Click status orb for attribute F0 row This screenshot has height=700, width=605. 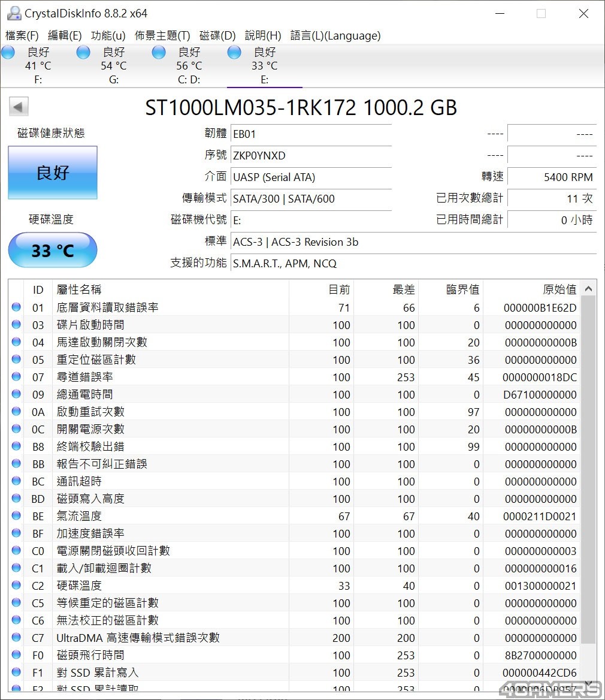[x=16, y=655]
